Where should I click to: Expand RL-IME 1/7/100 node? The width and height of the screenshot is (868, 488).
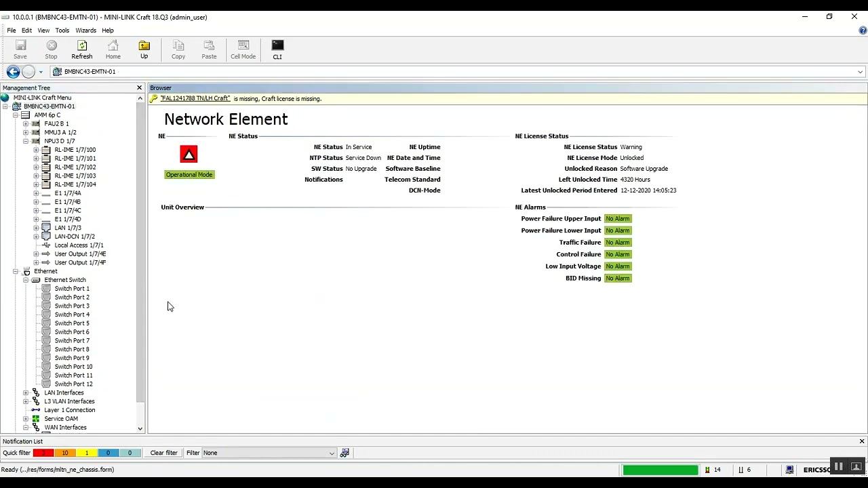pyautogui.click(x=36, y=150)
